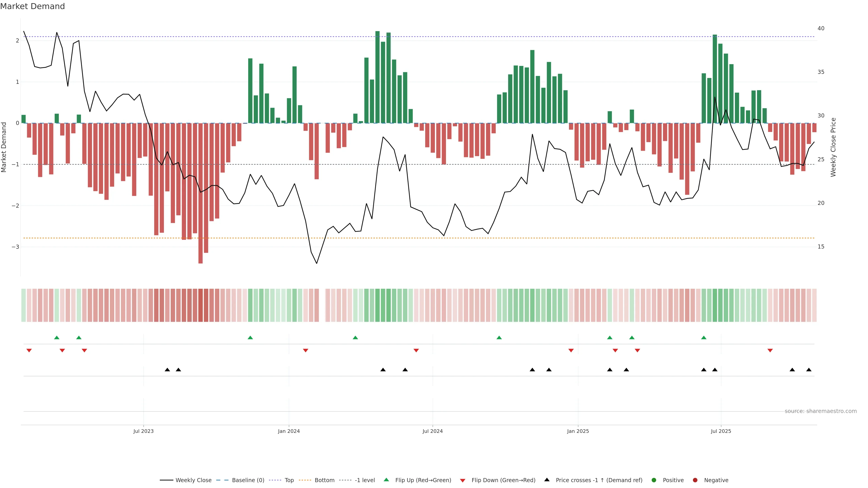868x488 pixels.
Task: Click the dark red Negative legend dot
Action: tap(695, 480)
